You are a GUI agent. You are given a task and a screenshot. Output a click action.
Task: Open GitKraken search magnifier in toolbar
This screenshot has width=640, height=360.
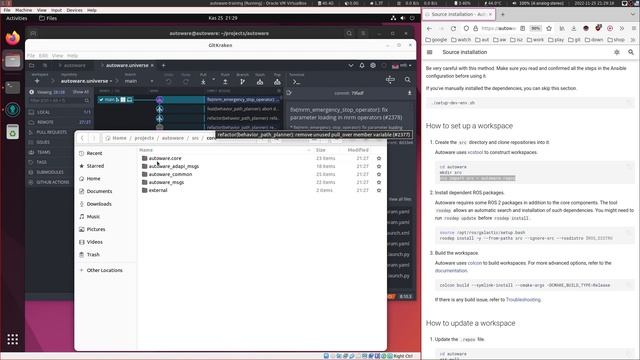click(407, 80)
